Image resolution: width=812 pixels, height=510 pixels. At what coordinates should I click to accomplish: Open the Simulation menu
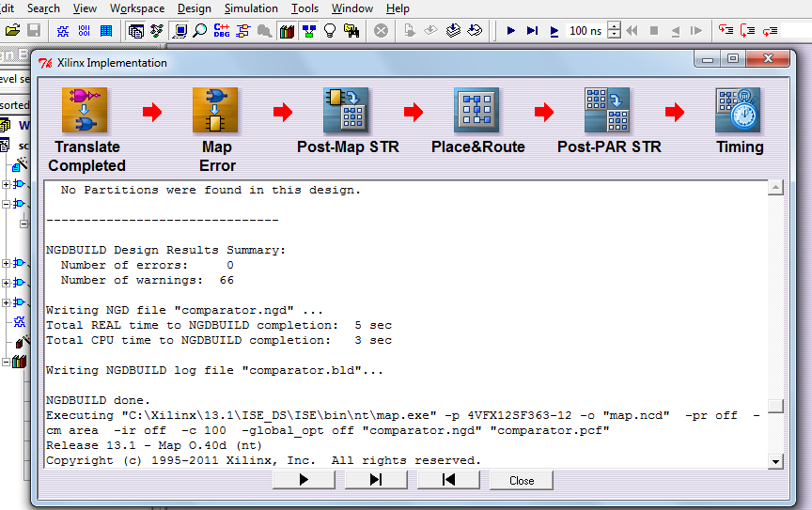pyautogui.click(x=251, y=8)
